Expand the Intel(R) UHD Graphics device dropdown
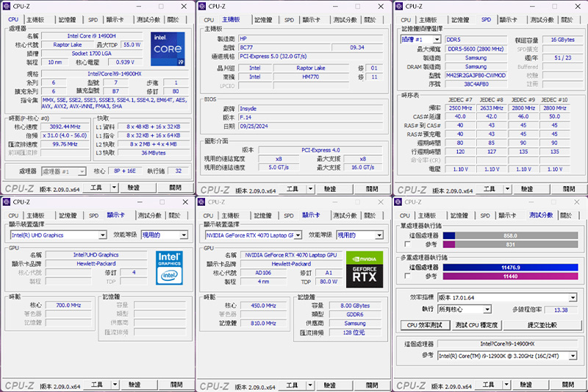The image size is (588, 392). 102,235
